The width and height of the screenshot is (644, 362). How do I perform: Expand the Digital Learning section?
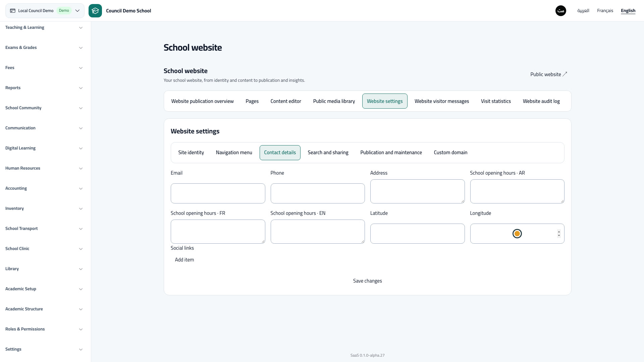coord(44,148)
